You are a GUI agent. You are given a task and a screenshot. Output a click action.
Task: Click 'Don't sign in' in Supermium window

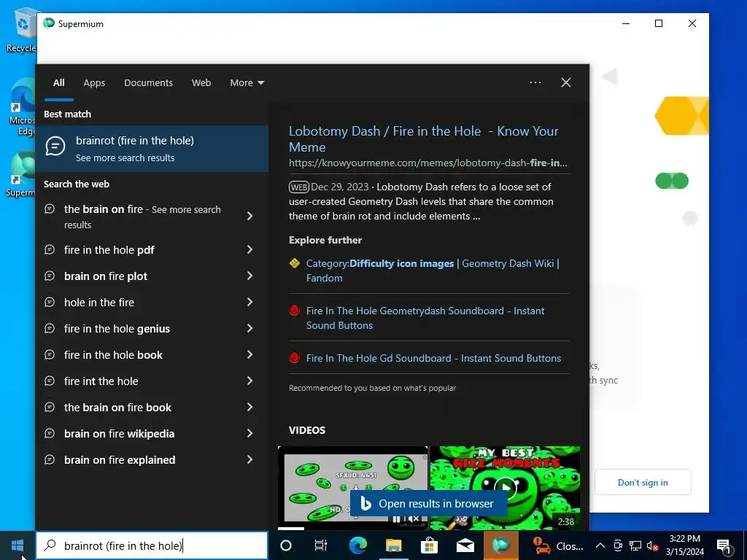tap(643, 483)
